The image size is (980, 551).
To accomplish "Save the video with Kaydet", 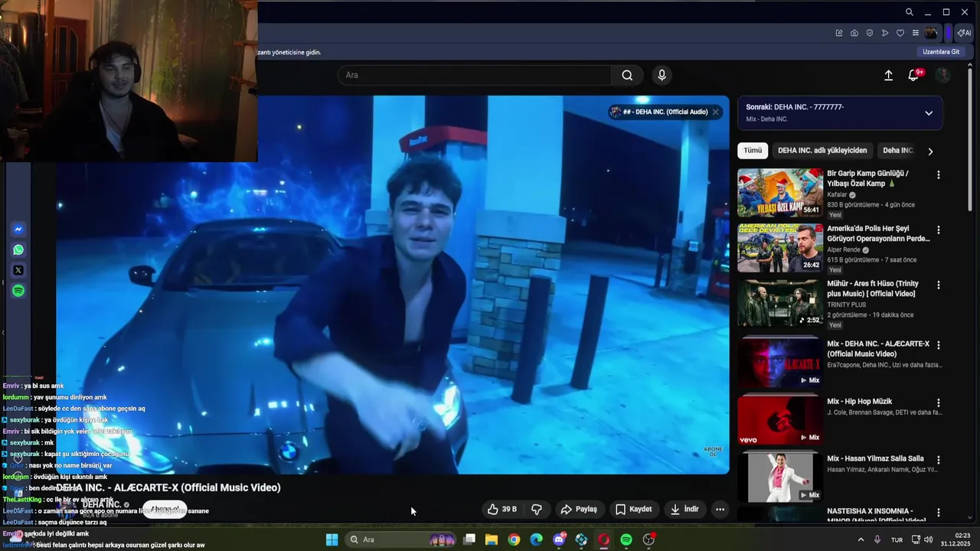I will pyautogui.click(x=634, y=509).
